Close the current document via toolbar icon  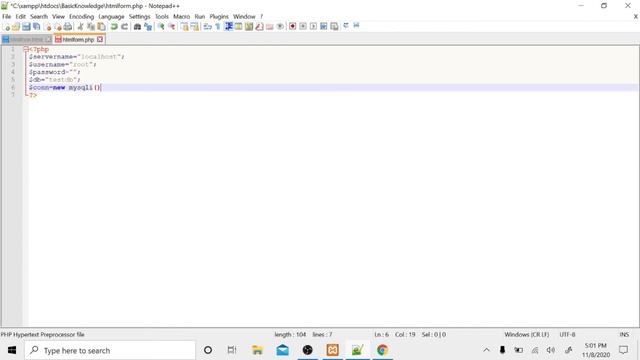(x=47, y=27)
